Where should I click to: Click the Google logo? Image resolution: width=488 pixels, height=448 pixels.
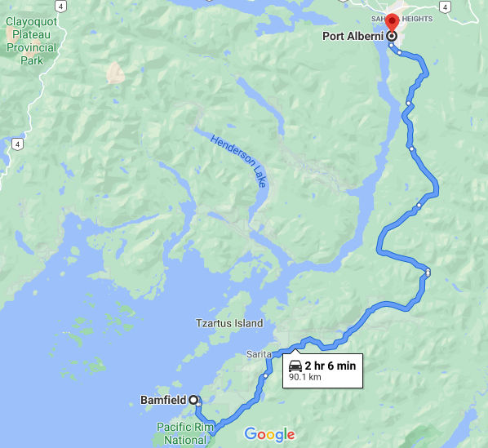tap(269, 435)
